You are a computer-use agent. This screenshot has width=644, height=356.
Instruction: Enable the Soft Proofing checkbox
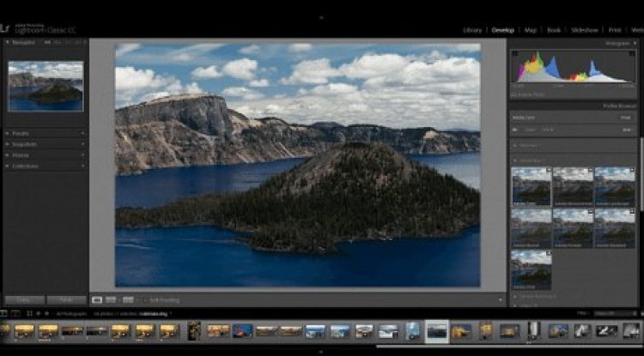pyautogui.click(x=145, y=299)
